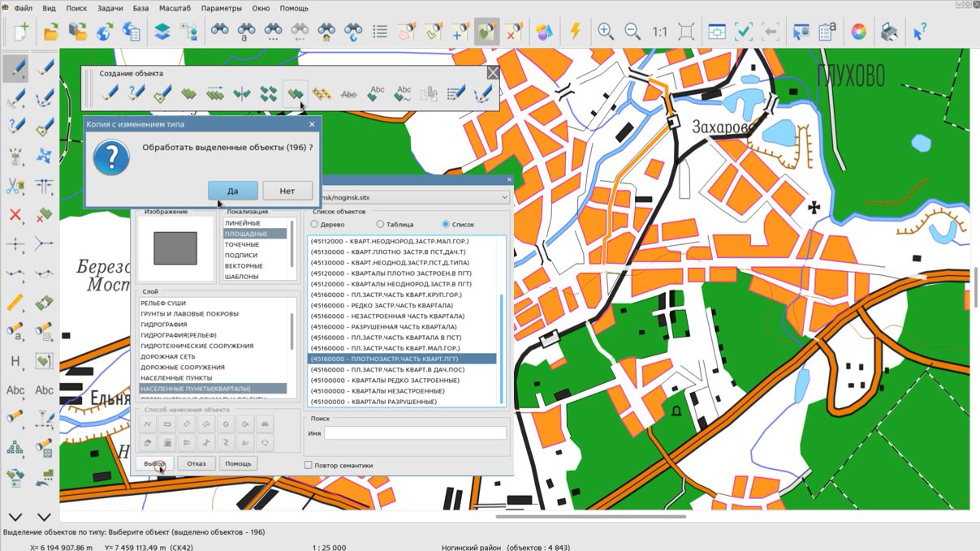Click the Имя search input field

[x=415, y=433]
